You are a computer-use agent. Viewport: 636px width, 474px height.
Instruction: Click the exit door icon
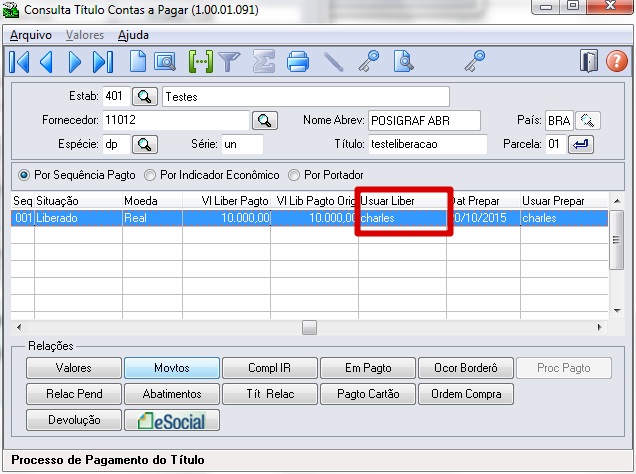click(589, 61)
